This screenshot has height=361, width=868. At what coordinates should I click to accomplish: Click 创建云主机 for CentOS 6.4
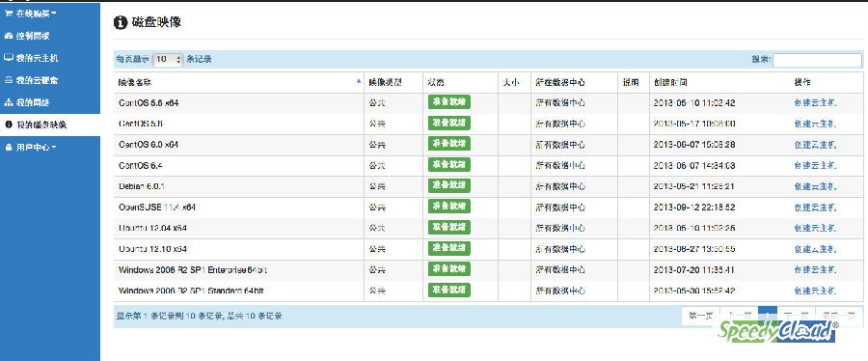[x=815, y=166]
